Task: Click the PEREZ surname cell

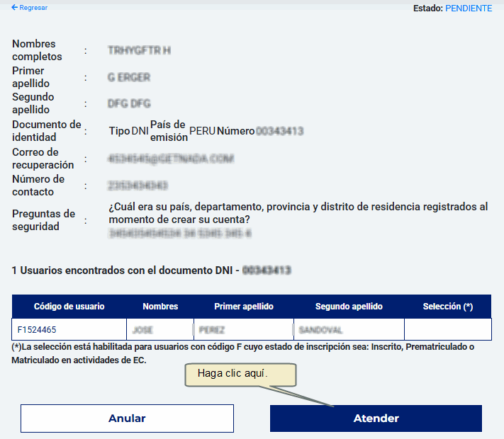Action: point(212,330)
